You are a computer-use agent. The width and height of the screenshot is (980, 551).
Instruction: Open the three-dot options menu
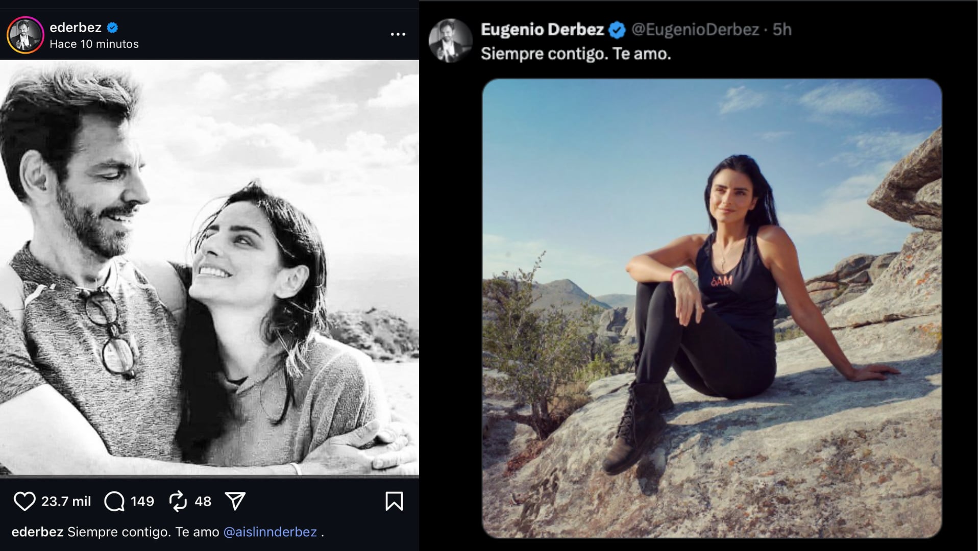click(x=398, y=34)
